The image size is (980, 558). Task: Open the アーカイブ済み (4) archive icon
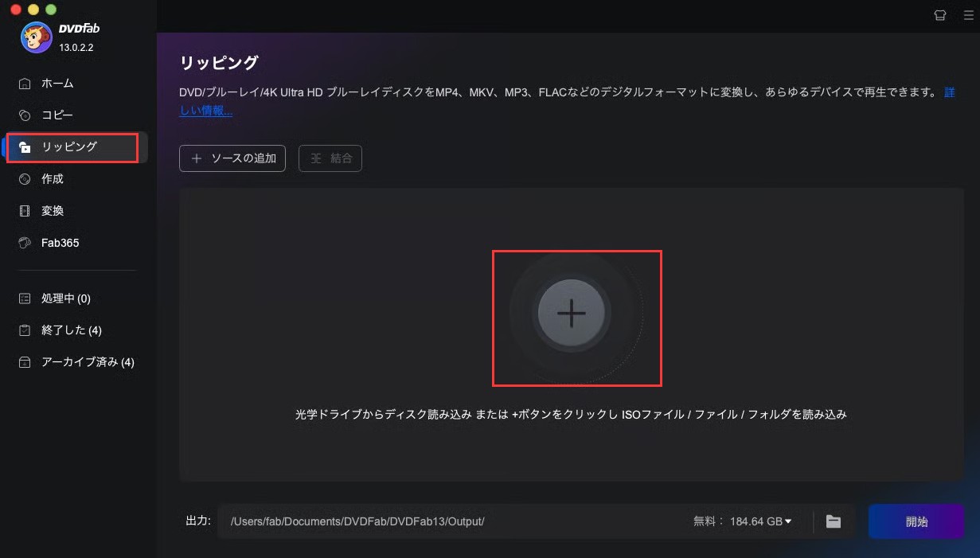(26, 361)
